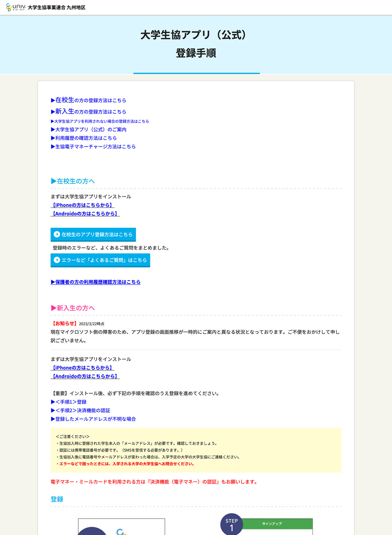Image resolution: width=392 pixels, height=535 pixels.
Task: Click Android link under 在校生の方へ
Action: click(85, 214)
